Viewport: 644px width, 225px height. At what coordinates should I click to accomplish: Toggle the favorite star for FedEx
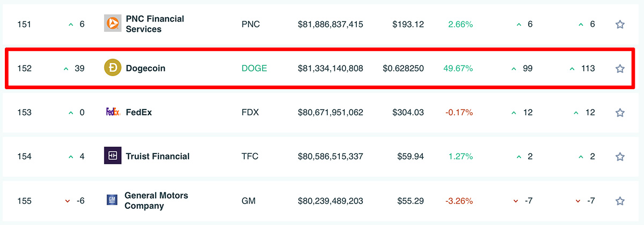coord(620,112)
